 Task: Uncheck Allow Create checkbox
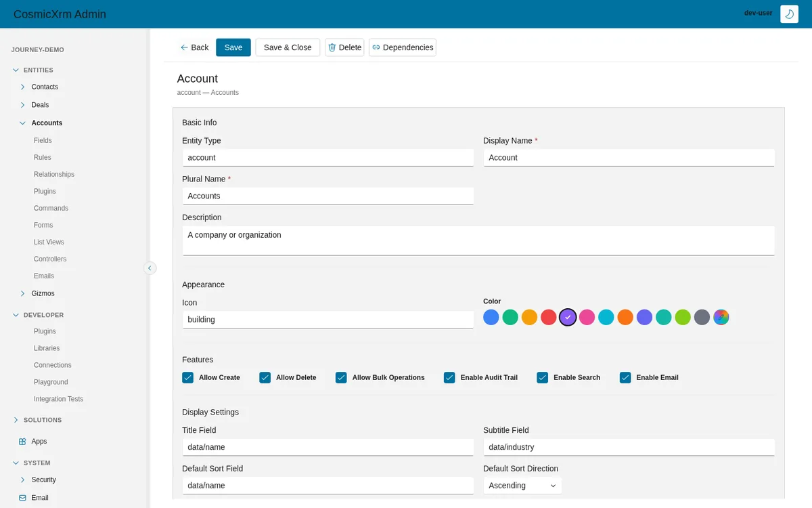click(x=188, y=377)
